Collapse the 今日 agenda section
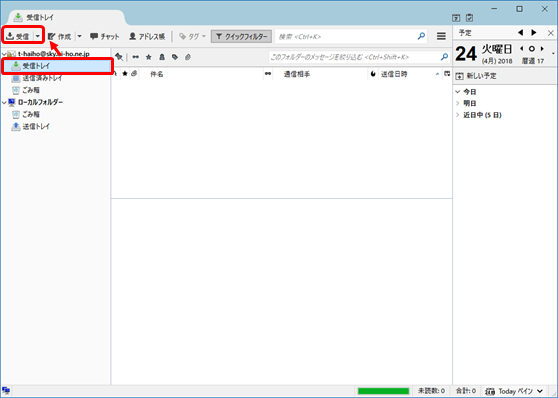Image resolution: width=558 pixels, height=398 pixels. pyautogui.click(x=458, y=92)
